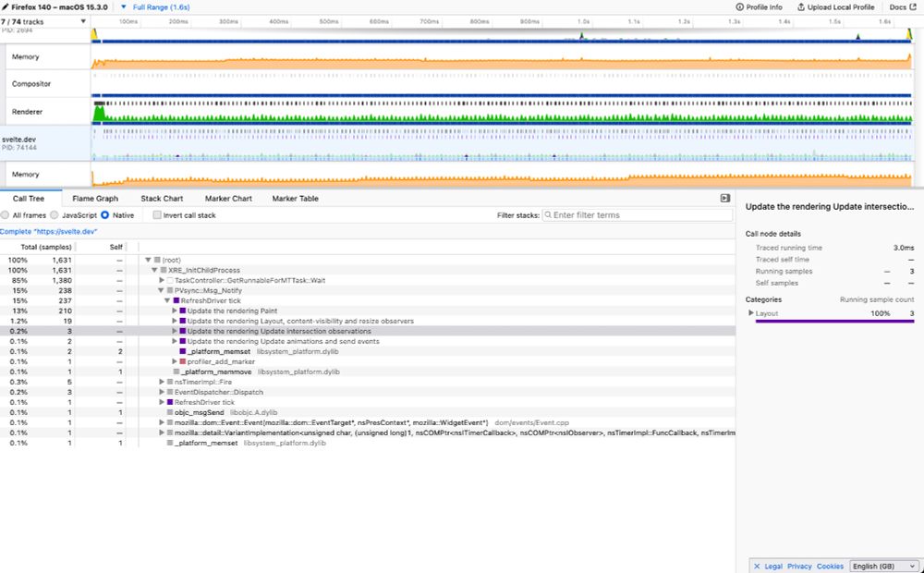Click the Complete "https://svelte.dev" breadcrumb
924x573 pixels.
tap(48, 232)
